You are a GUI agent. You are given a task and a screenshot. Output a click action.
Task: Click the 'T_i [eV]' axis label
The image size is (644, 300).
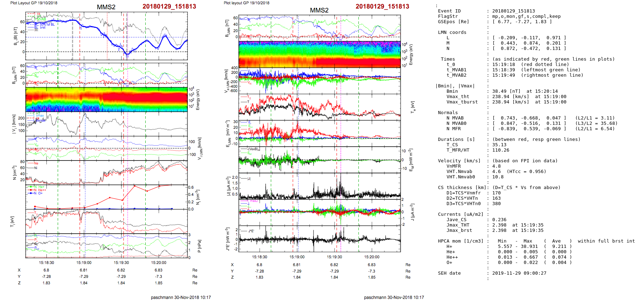(12, 222)
